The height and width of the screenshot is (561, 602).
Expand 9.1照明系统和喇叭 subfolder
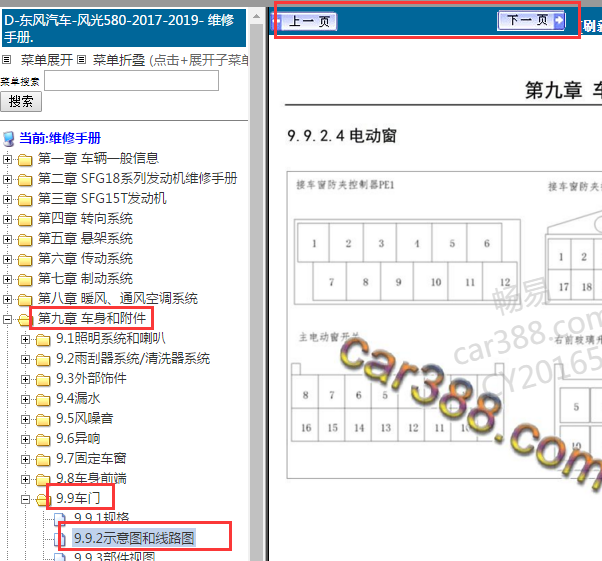[25, 339]
